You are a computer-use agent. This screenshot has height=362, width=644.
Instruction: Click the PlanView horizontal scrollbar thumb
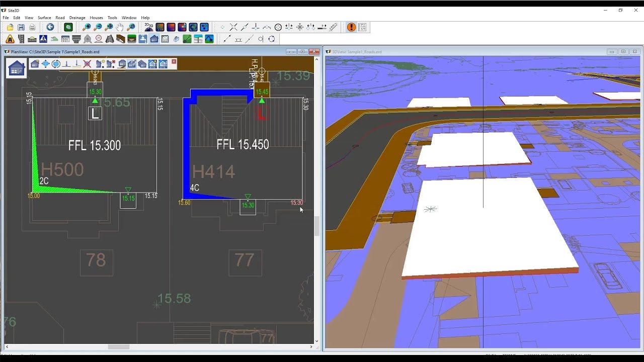(x=119, y=347)
